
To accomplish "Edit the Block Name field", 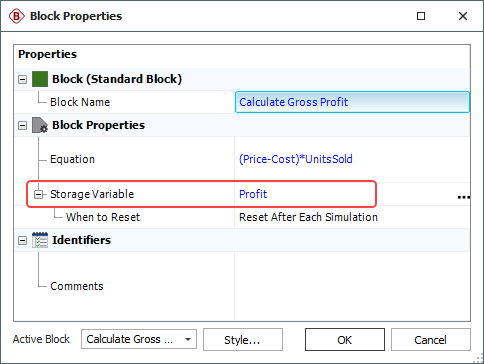I will (x=352, y=102).
